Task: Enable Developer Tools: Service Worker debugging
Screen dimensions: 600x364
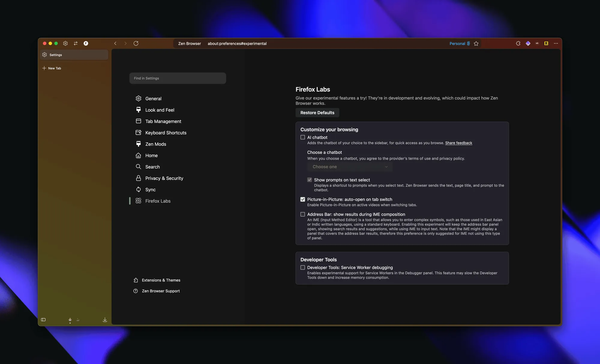Action: point(303,267)
